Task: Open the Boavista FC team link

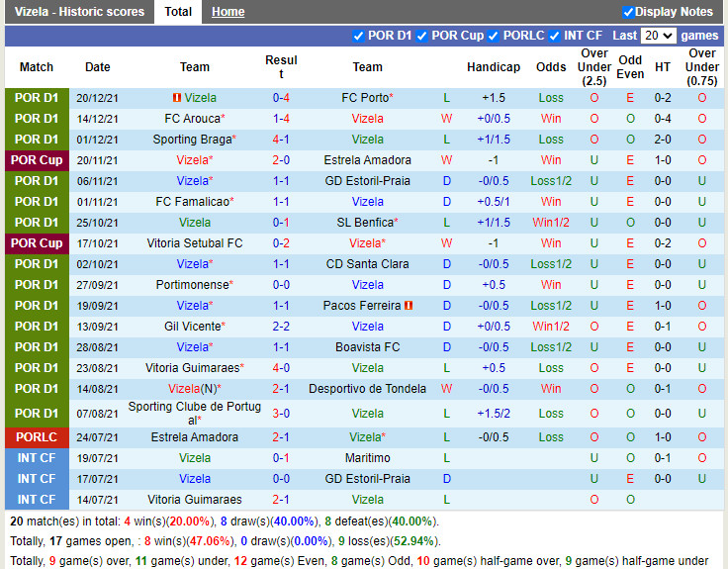Action: pyautogui.click(x=367, y=347)
